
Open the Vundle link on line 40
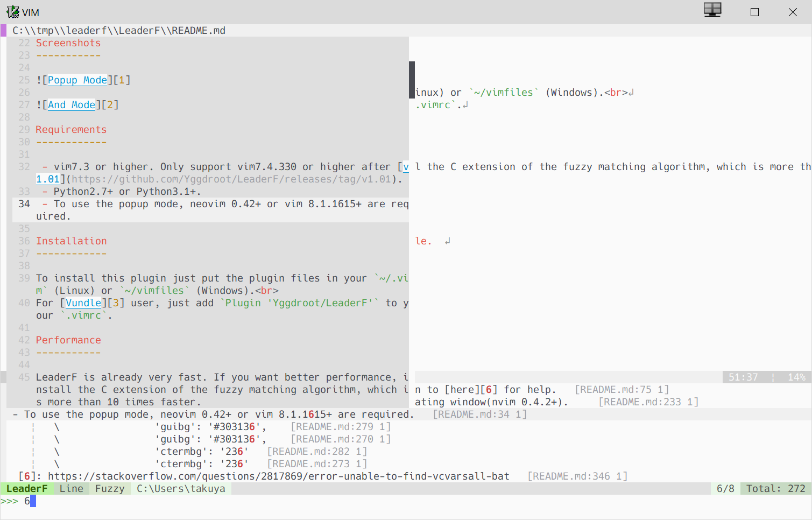coord(83,303)
